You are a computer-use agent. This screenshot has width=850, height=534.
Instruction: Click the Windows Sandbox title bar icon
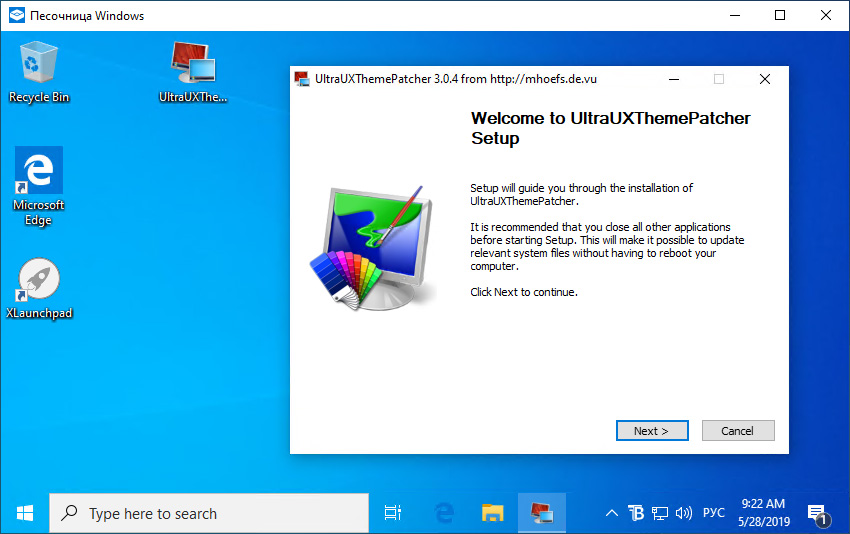click(17, 15)
